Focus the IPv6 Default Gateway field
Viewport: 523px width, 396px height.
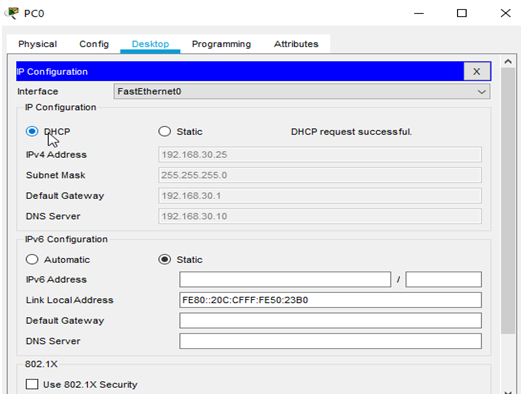pos(331,321)
